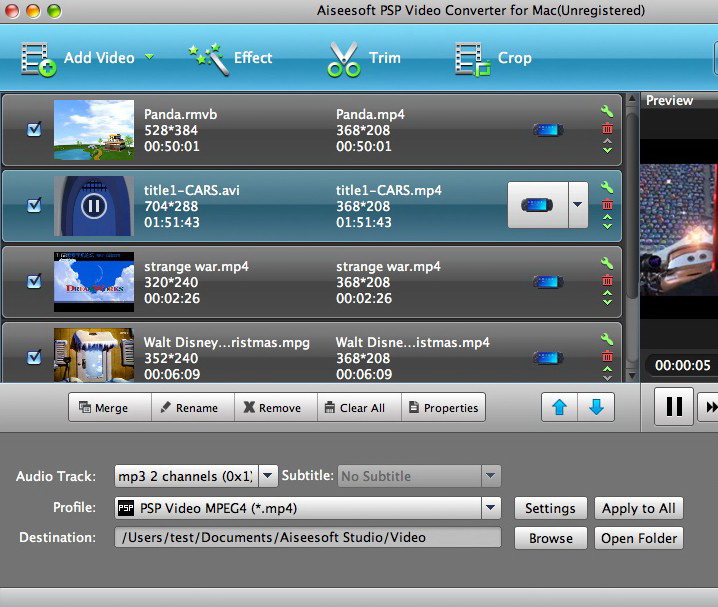Image resolution: width=718 pixels, height=607 pixels.
Task: Delete Panda.rmvb with its trash icon
Action: 607,128
